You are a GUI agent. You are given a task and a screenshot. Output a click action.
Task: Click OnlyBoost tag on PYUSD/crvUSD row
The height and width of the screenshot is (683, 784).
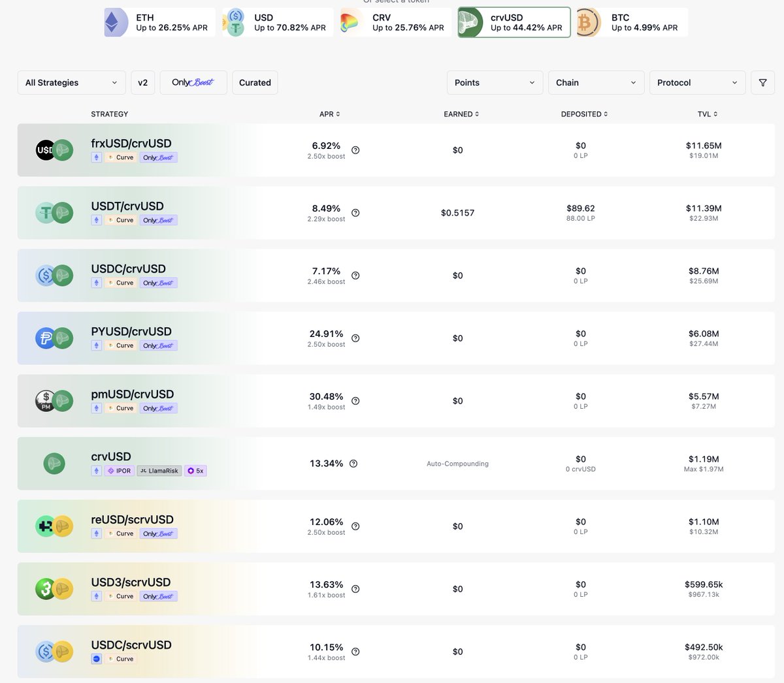point(159,345)
